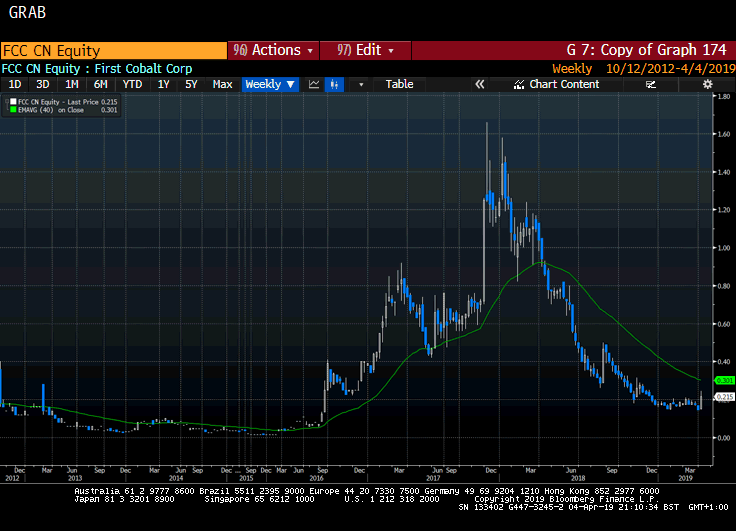The image size is (736, 531).
Task: Select the 1Y time range
Action: tap(163, 85)
